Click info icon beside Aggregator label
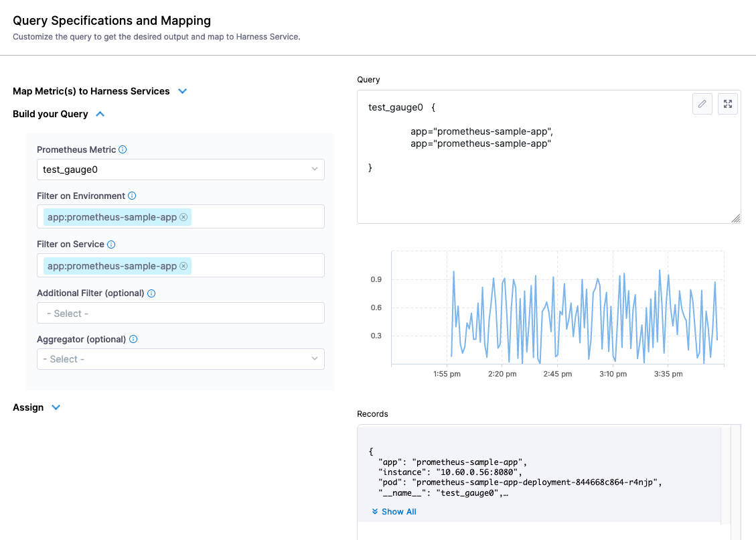This screenshot has height=540, width=756. pyautogui.click(x=133, y=339)
